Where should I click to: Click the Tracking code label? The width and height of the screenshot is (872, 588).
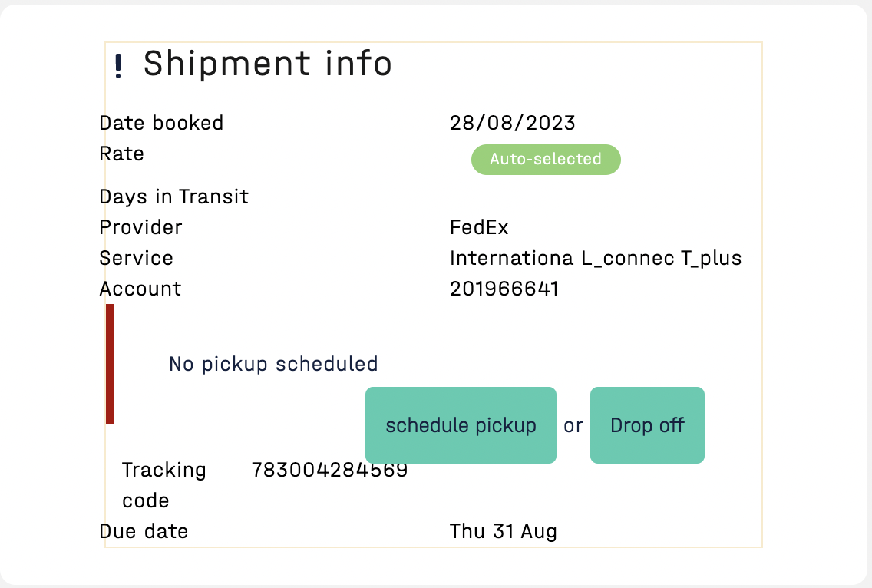(164, 485)
